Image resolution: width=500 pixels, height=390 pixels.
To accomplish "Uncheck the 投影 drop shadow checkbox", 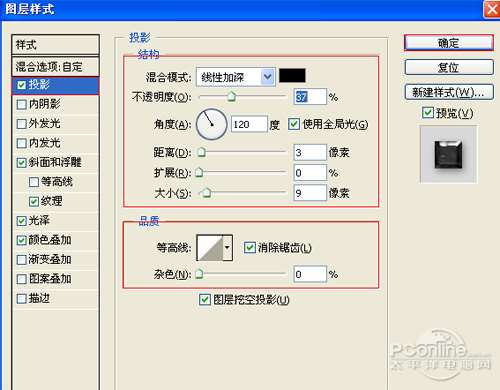I will pos(22,85).
